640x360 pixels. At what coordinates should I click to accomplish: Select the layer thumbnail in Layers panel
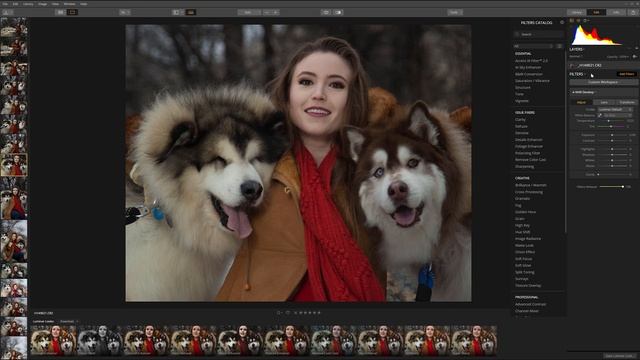(x=572, y=65)
